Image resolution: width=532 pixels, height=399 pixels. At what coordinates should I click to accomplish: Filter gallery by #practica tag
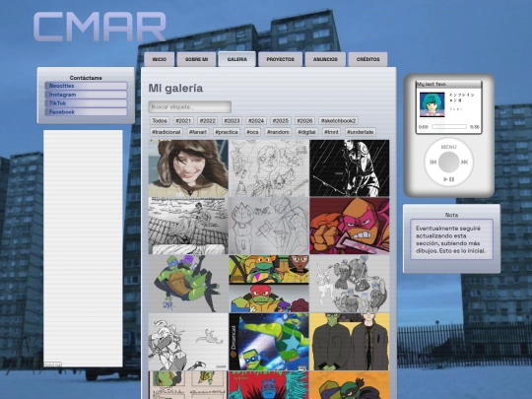[x=227, y=132]
